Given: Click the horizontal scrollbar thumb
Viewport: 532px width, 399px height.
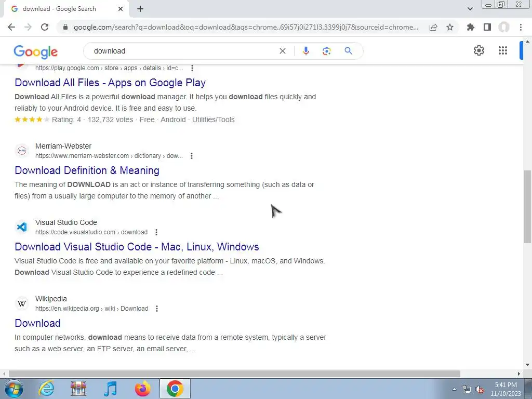Looking at the screenshot, I should (x=234, y=374).
